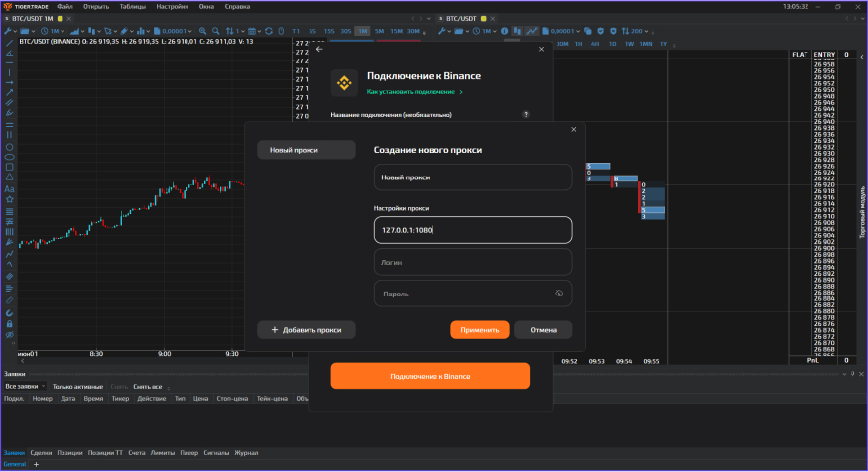Toggle password visibility eye icon
This screenshot has width=868, height=472.
click(559, 294)
